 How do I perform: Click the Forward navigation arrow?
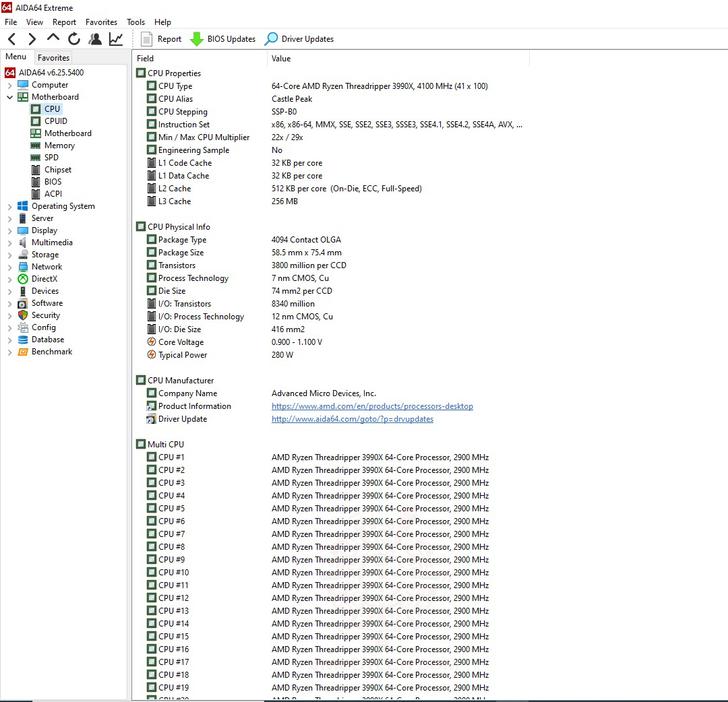point(32,39)
